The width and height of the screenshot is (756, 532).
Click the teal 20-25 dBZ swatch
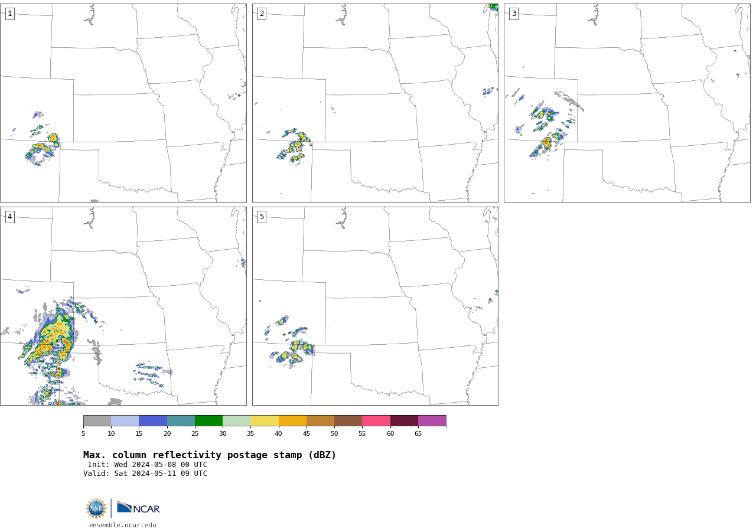click(x=181, y=420)
